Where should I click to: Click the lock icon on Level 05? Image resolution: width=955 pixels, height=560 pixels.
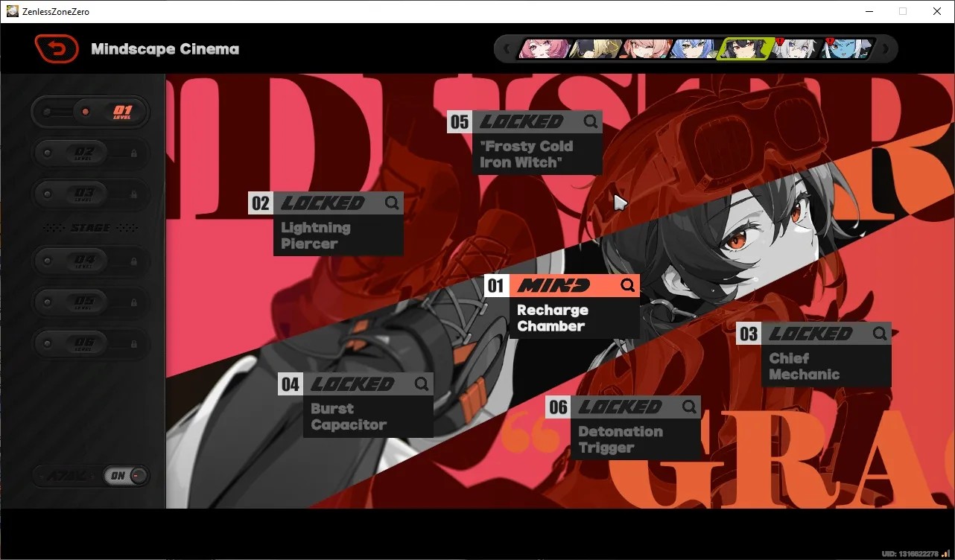134,303
